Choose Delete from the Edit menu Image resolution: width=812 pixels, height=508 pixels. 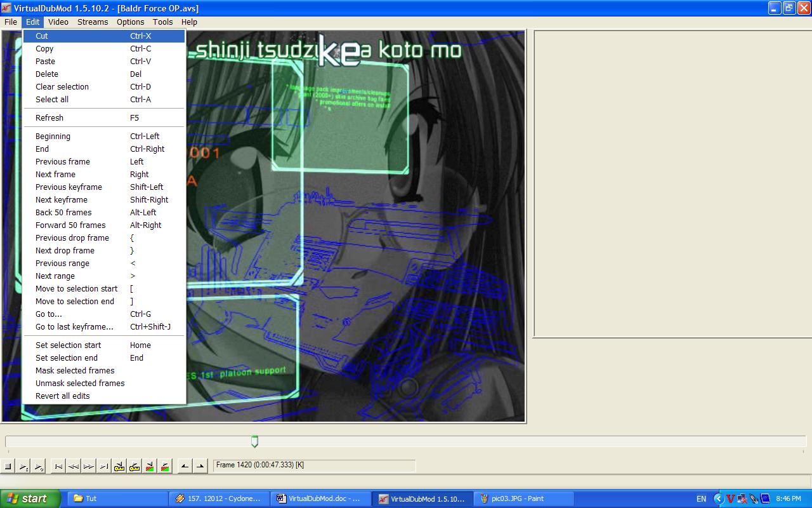click(104, 74)
